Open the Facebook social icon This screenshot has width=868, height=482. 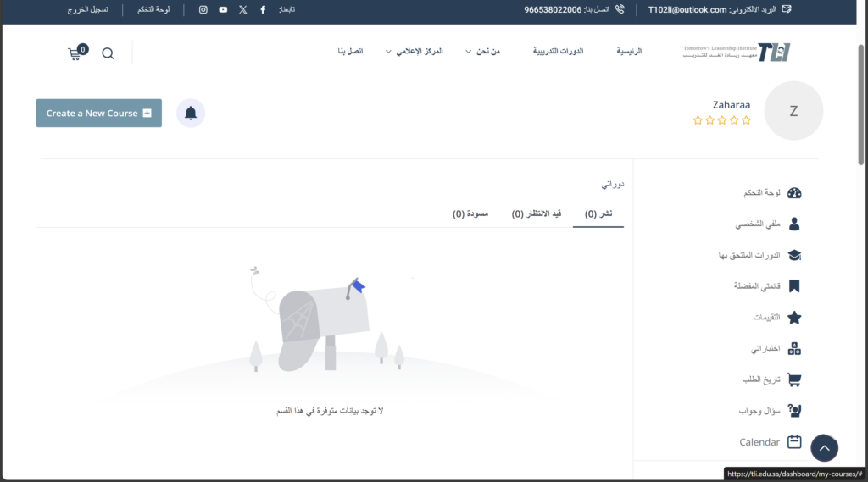coord(263,10)
